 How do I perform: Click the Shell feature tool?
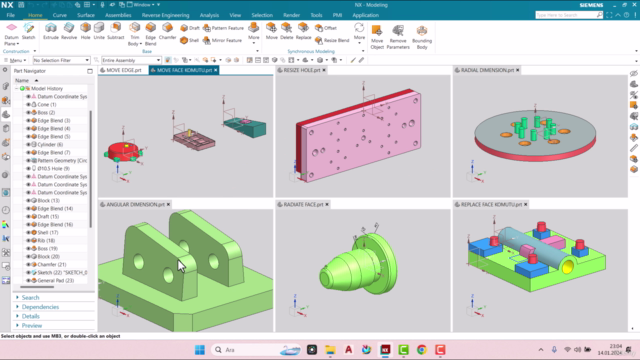(x=189, y=40)
